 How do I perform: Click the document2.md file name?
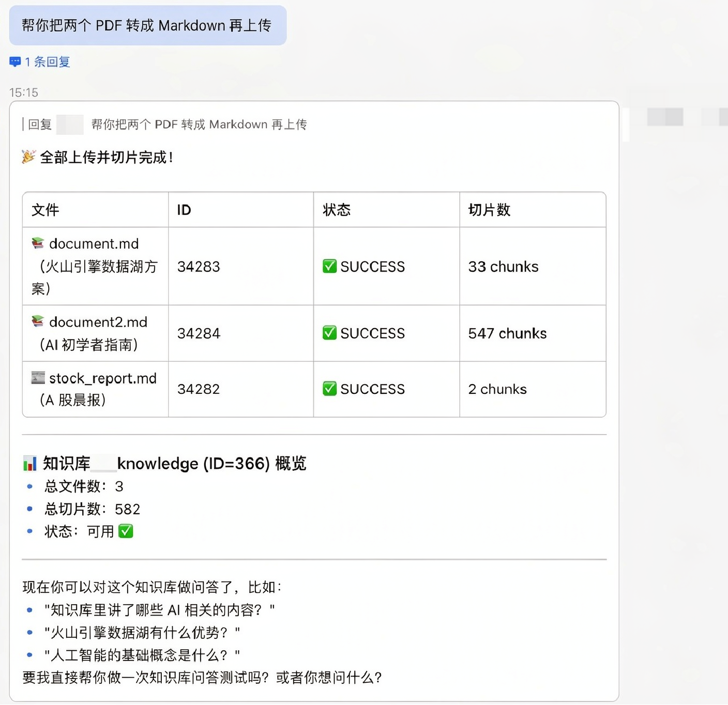click(x=98, y=322)
